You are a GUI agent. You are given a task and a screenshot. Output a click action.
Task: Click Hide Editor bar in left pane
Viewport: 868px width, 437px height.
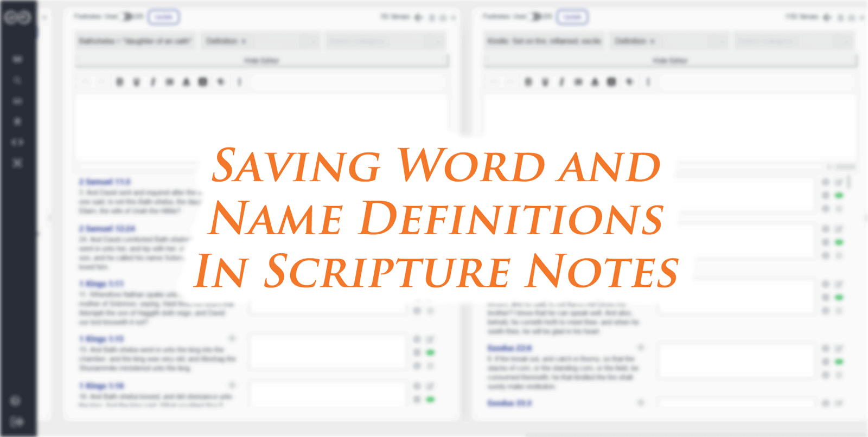261,61
